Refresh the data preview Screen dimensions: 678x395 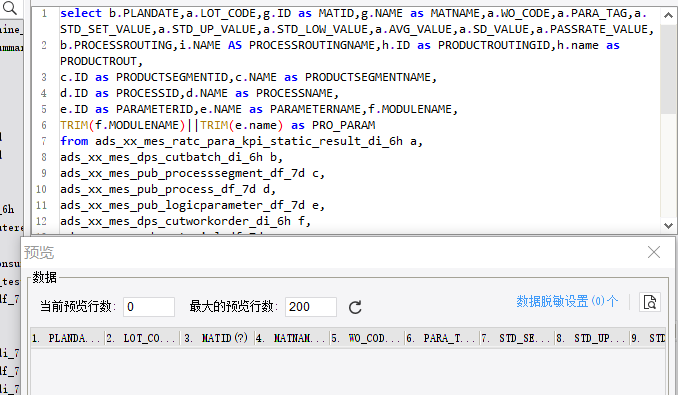(x=355, y=307)
